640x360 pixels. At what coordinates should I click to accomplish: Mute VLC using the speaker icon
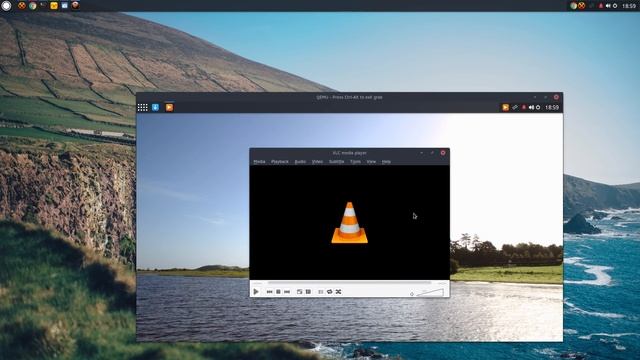pyautogui.click(x=412, y=293)
